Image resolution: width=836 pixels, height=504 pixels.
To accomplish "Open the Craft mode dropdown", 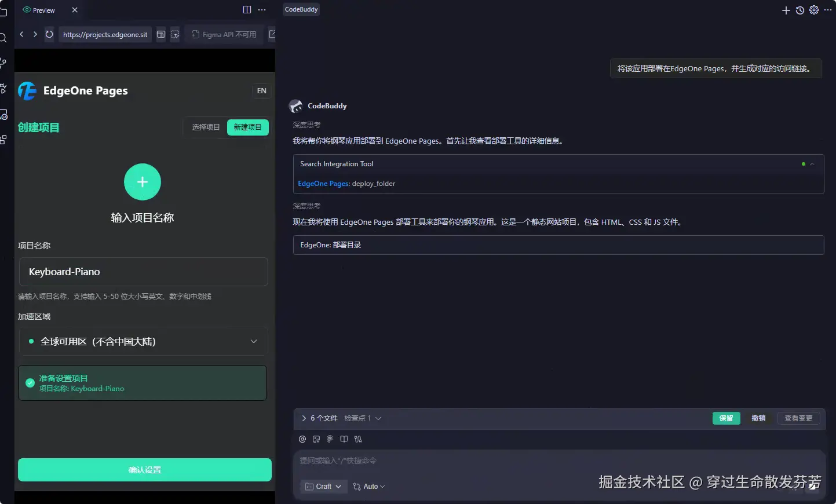I will [324, 487].
